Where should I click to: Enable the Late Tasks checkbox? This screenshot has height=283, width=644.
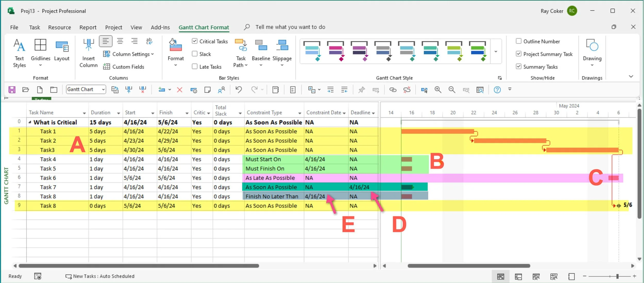[x=195, y=66]
